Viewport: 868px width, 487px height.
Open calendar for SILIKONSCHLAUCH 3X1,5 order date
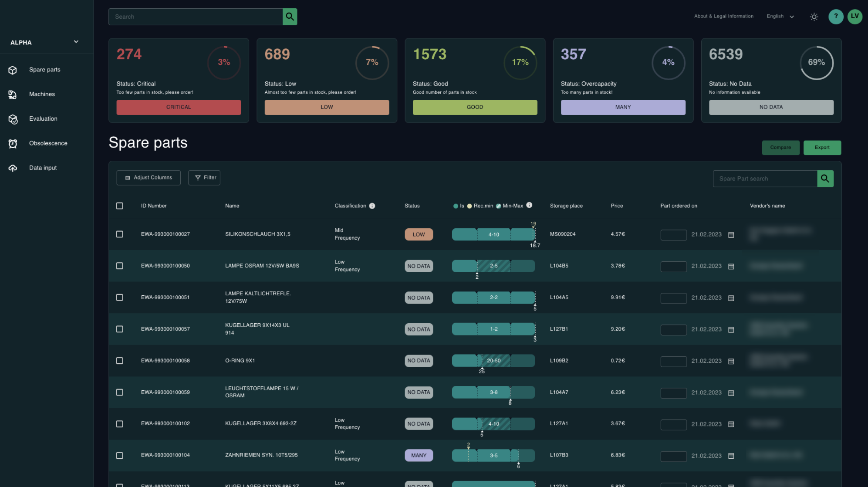[731, 235]
